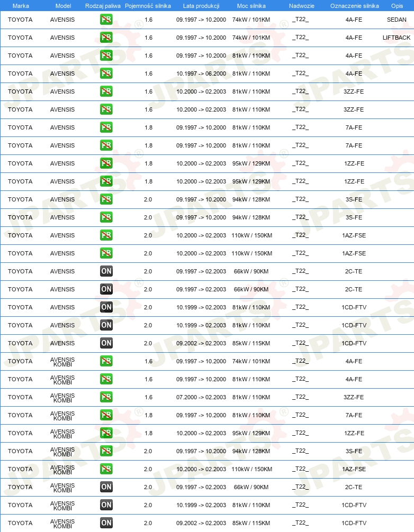Screen dimensions: 414x532
Task: Click petrol icon of Avensis Kombi 74kW 4A-FE row
Action: point(106,361)
